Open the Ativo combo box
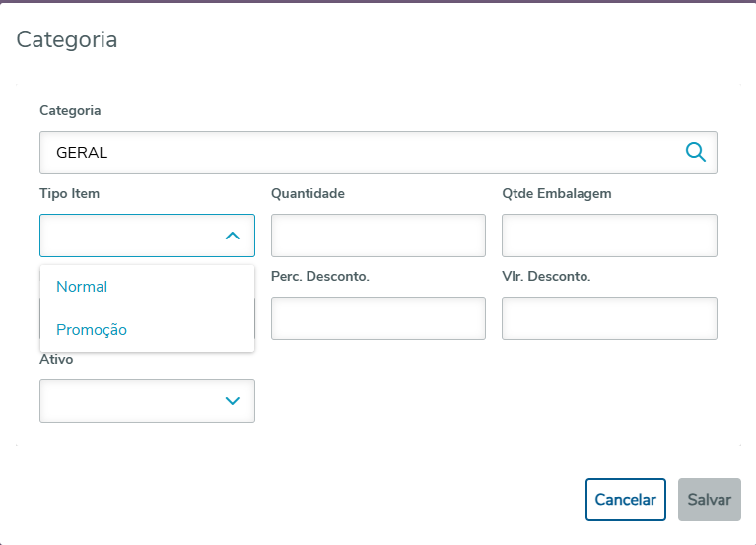Viewport: 756px width, 545px height. click(138, 401)
